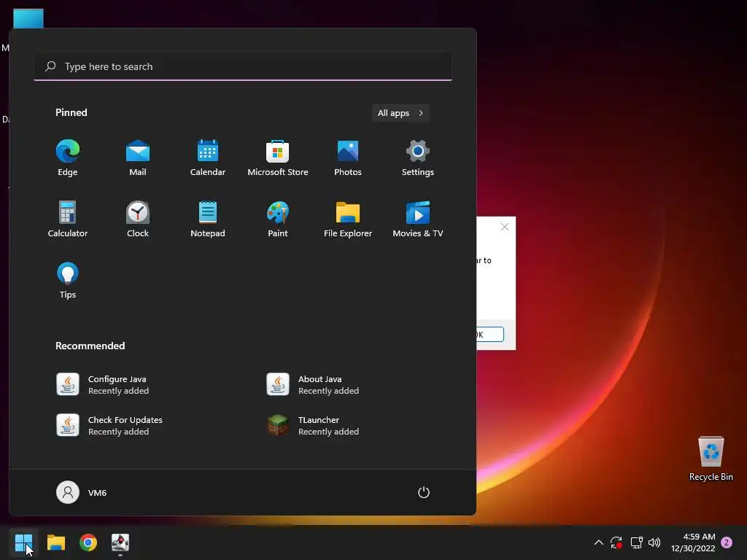Open the Calculator app
This screenshot has height=560, width=747.
(x=68, y=219)
